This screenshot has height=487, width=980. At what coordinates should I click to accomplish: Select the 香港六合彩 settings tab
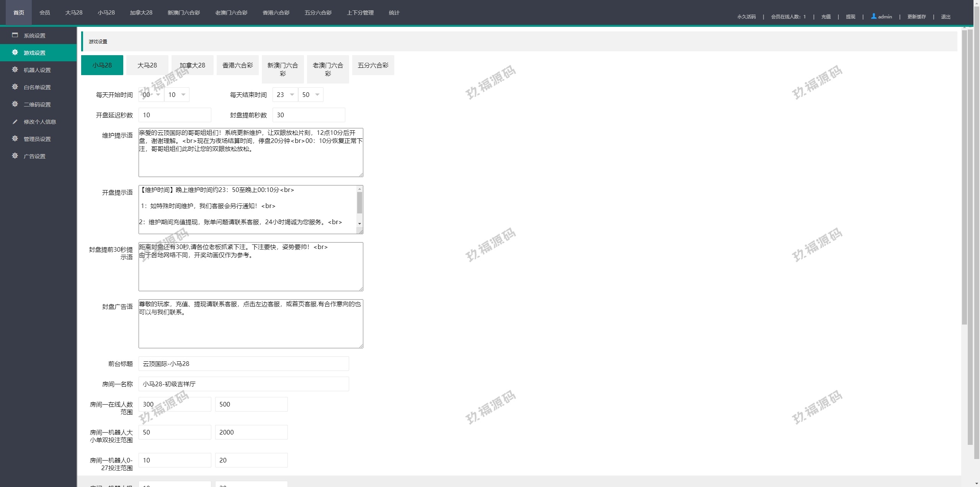237,65
